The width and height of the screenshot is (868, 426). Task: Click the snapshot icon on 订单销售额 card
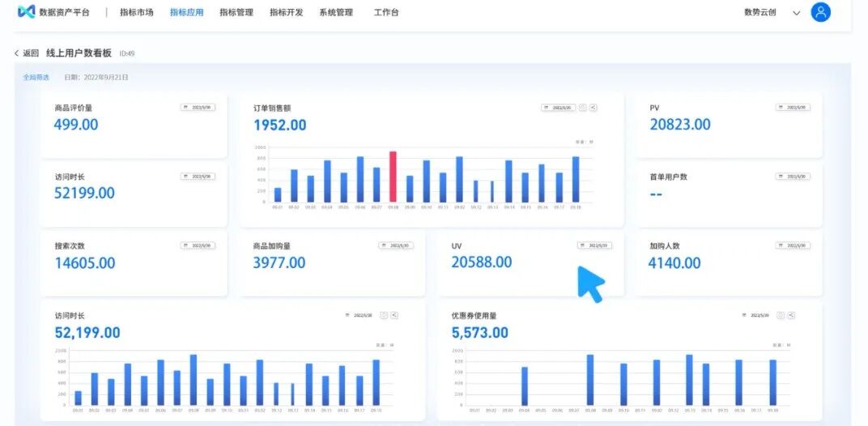pyautogui.click(x=582, y=108)
